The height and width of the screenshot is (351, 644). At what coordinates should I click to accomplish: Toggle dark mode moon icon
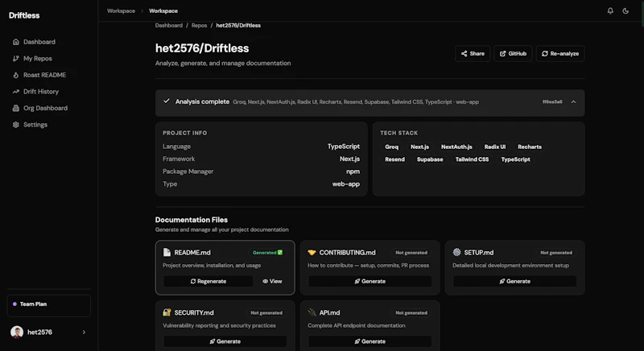(x=625, y=10)
